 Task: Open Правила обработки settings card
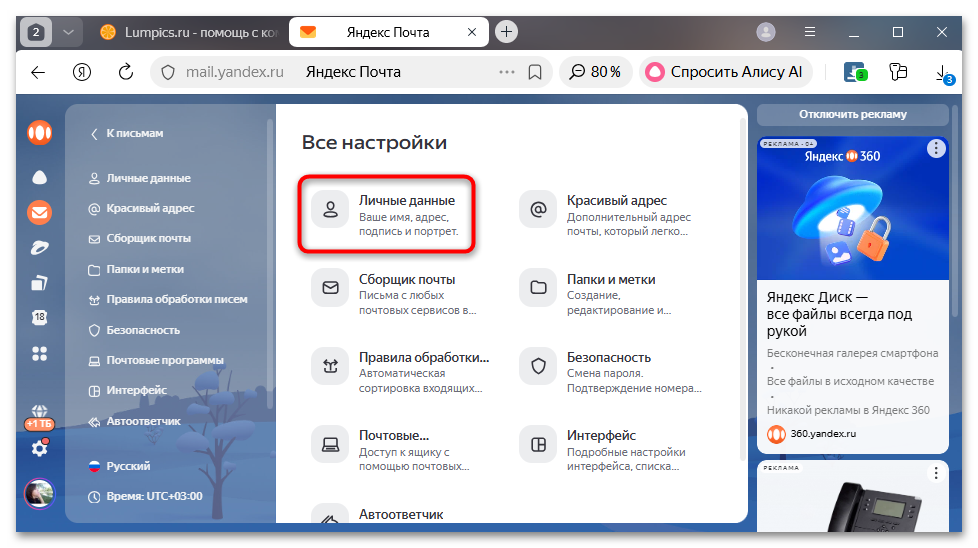tap(400, 372)
